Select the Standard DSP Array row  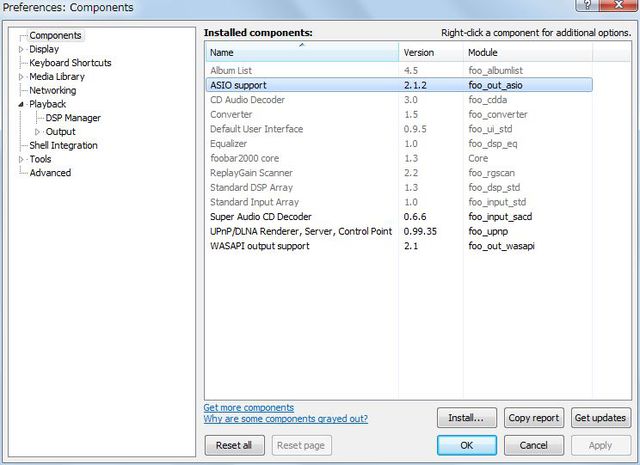click(x=399, y=187)
